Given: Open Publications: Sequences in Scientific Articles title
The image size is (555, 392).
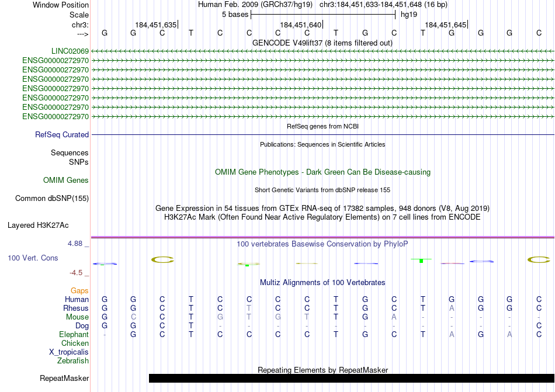Looking at the screenshot, I should [322, 144].
